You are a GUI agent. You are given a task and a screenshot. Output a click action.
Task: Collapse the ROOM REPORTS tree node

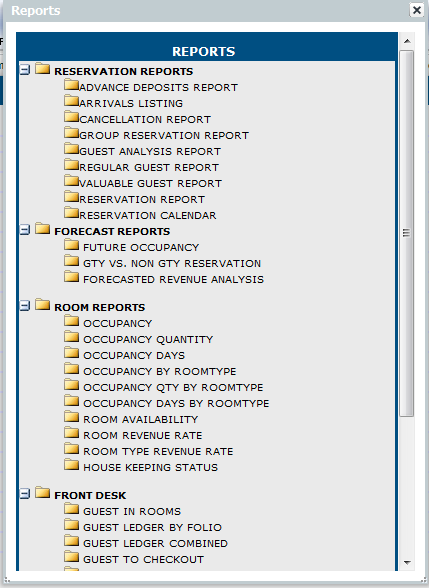25,306
